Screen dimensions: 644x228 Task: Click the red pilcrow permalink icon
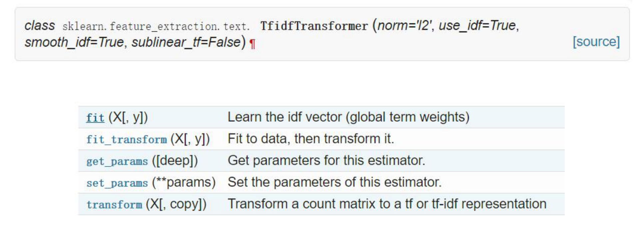coord(252,44)
